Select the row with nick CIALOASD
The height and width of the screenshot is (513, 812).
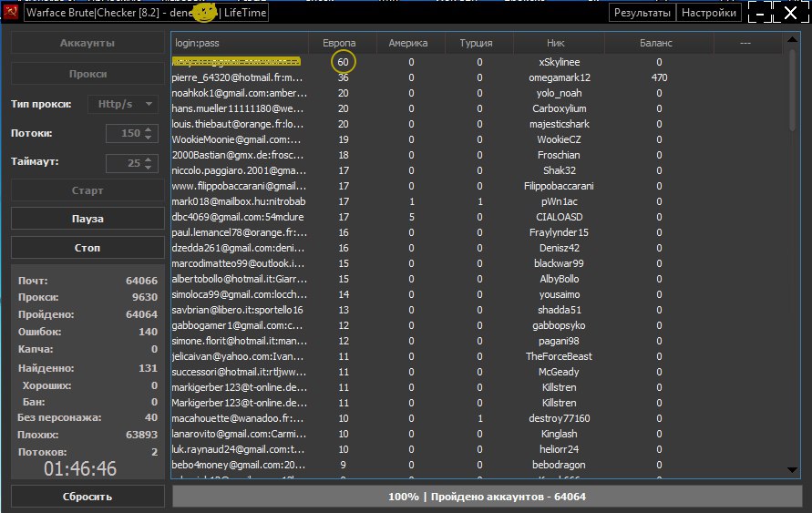(477, 217)
